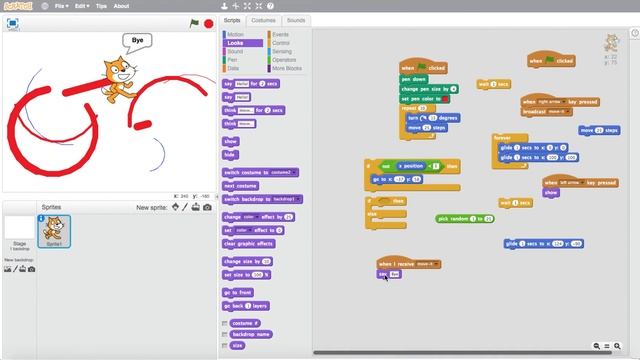This screenshot has width=640, height=360.
Task: Paint a new sprite with brush icon
Action: click(185, 207)
